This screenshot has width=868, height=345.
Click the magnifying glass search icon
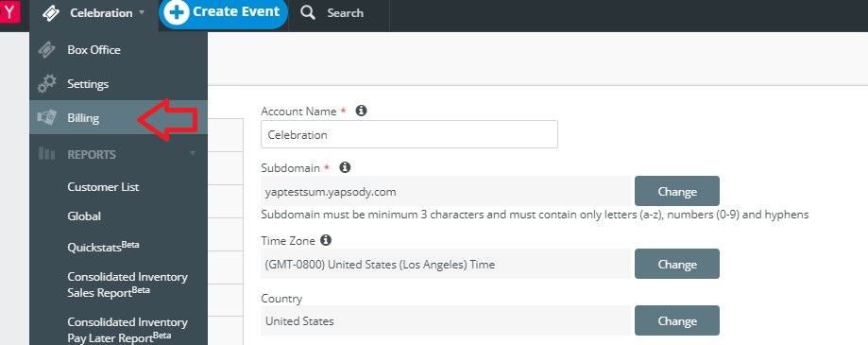[308, 12]
